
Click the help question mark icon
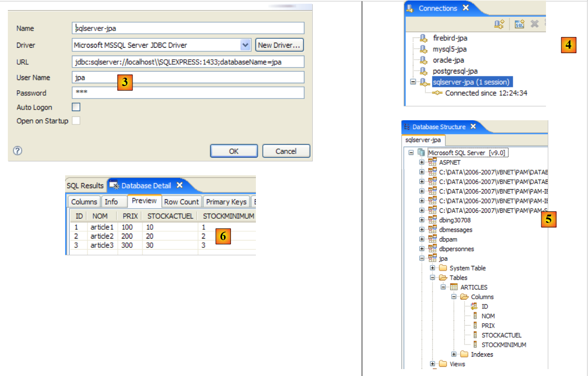click(18, 151)
